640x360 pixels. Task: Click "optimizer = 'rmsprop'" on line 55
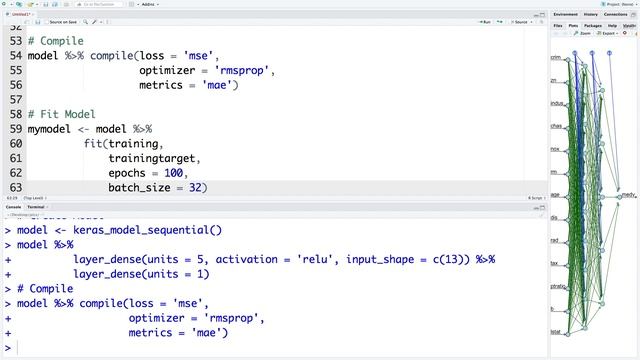click(204, 70)
